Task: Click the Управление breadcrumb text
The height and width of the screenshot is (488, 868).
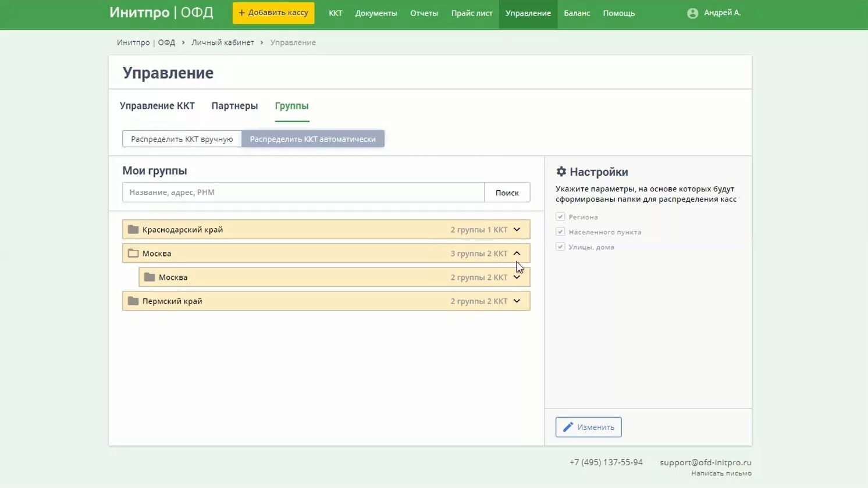Action: click(x=293, y=42)
